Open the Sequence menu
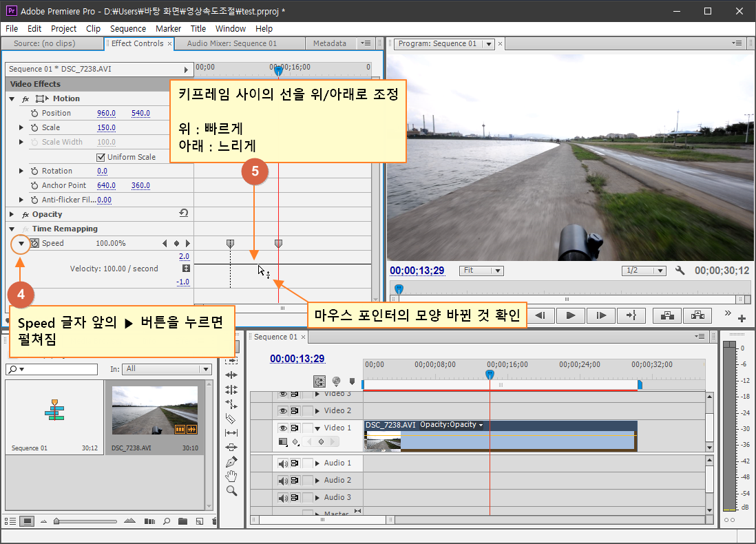Screen dimensions: 756x544 point(128,29)
